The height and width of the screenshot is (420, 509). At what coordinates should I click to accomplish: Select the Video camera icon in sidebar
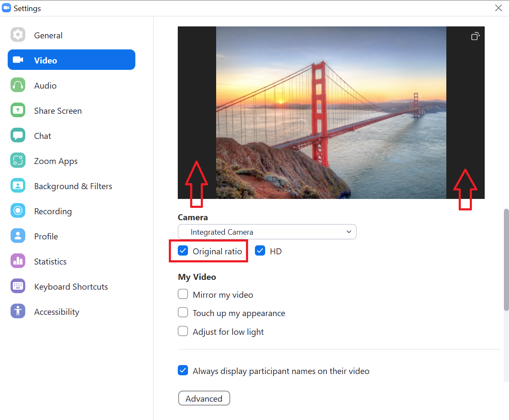18,60
